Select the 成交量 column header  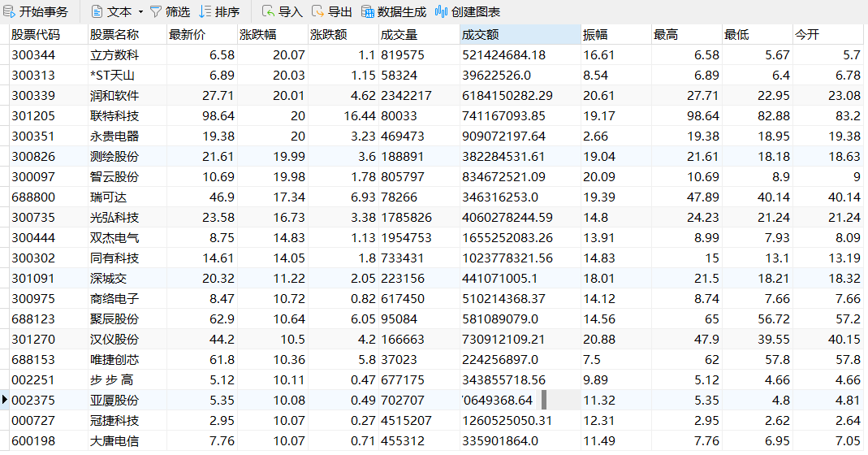tap(419, 35)
